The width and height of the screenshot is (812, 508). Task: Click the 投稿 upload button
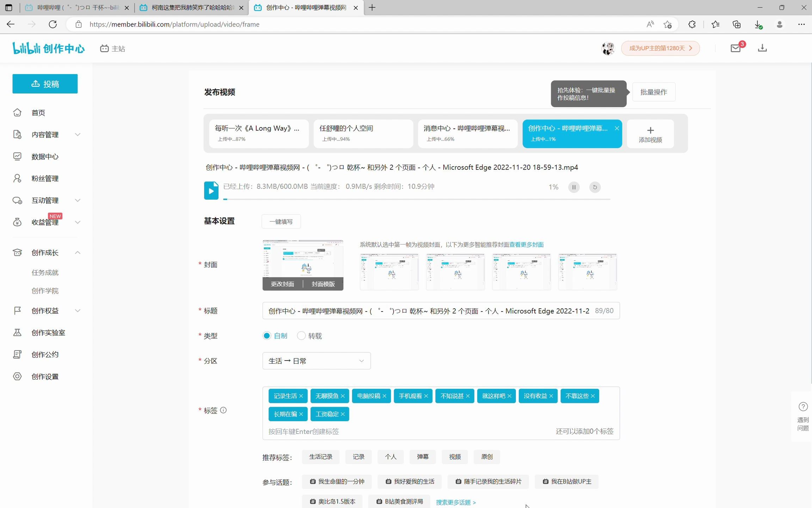point(45,84)
